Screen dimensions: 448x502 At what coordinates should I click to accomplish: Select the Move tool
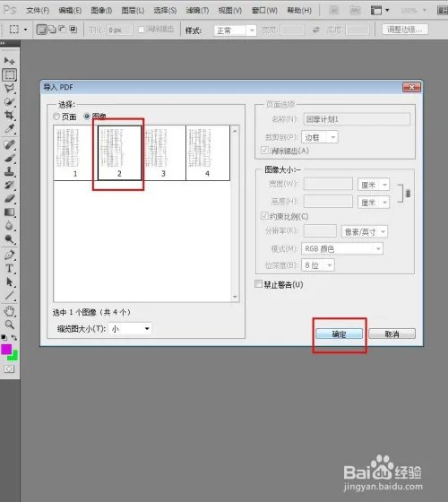point(9,61)
